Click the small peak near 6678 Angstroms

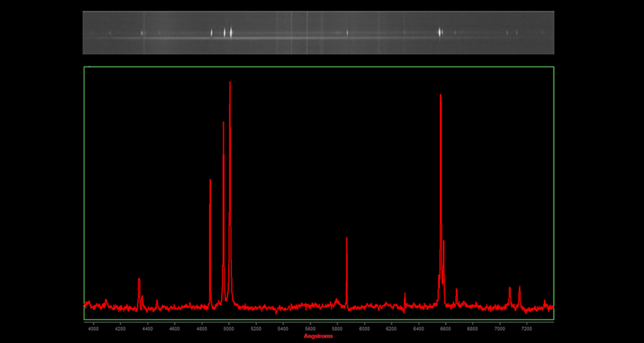457,290
